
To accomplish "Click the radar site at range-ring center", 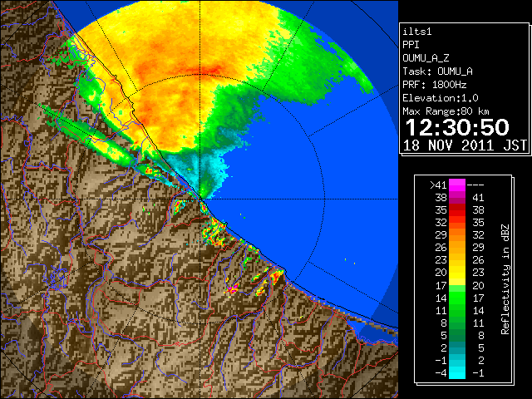I will (200, 199).
